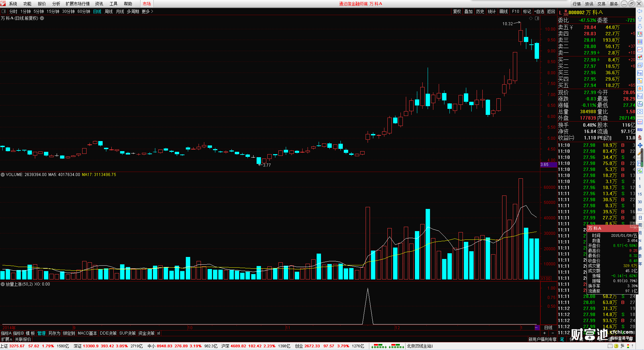Image resolution: width=644 pixels, height=350 pixels.
Task: Click the FIZ sidebar icon
Action: [640, 96]
